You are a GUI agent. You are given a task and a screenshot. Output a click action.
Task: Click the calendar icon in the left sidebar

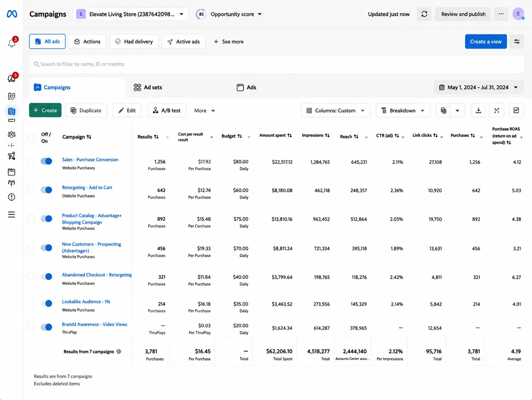pyautogui.click(x=12, y=172)
